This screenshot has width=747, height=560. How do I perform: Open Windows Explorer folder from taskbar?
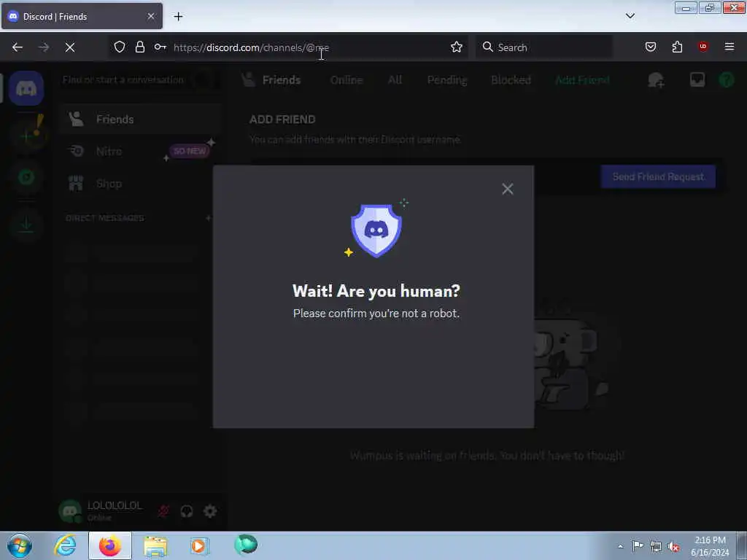pos(155,545)
